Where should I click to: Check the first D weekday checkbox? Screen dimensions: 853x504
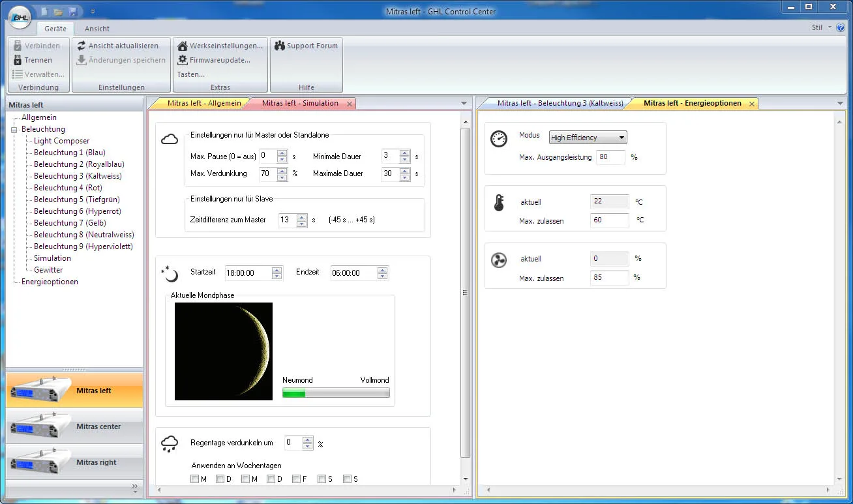[x=220, y=479]
